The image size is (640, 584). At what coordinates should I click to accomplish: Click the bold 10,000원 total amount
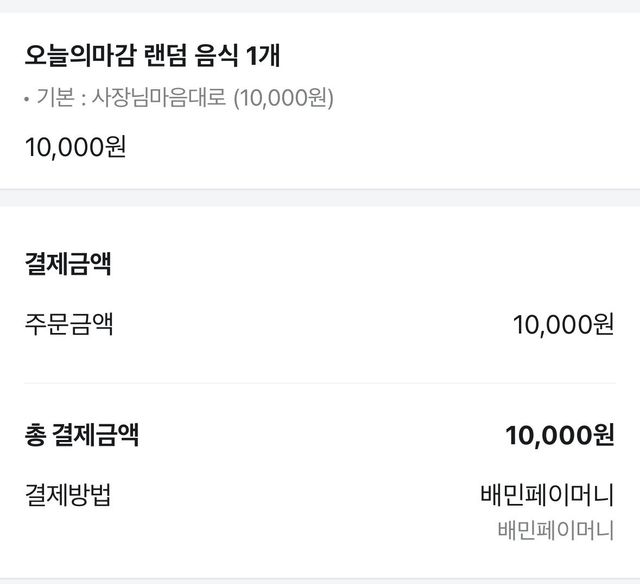(x=560, y=435)
